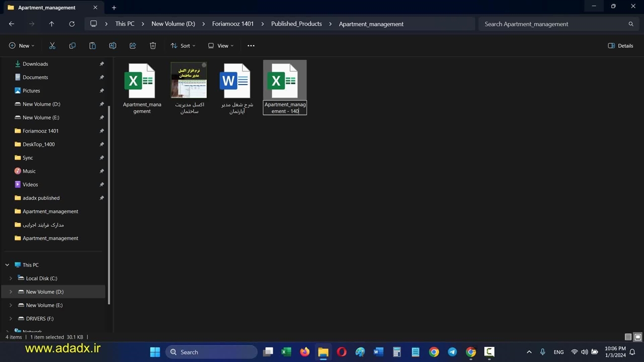Click the Rename icon in toolbar
The width and height of the screenshot is (644, 362).
point(113,46)
